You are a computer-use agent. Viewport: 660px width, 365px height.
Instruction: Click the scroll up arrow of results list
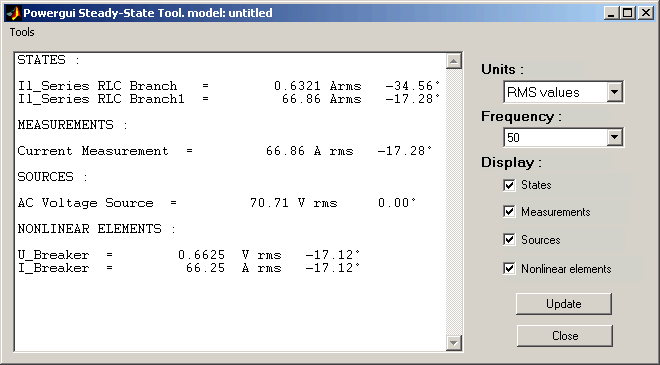(453, 61)
